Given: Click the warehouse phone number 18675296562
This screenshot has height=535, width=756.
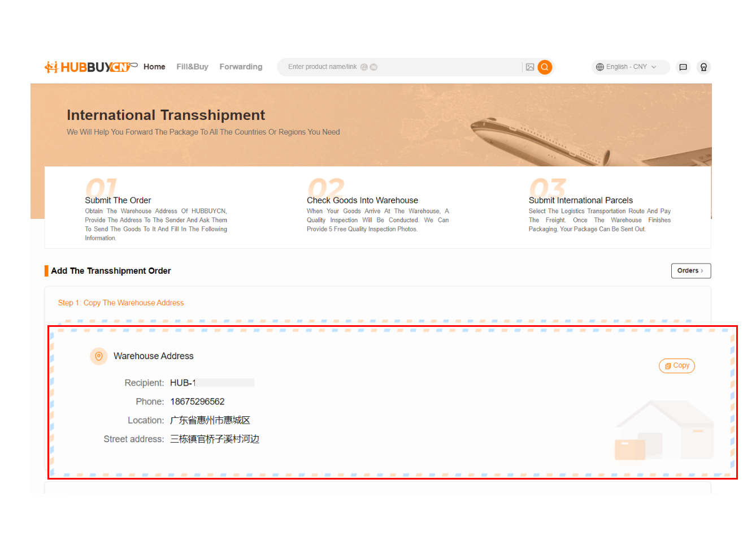Looking at the screenshot, I should 197,402.
